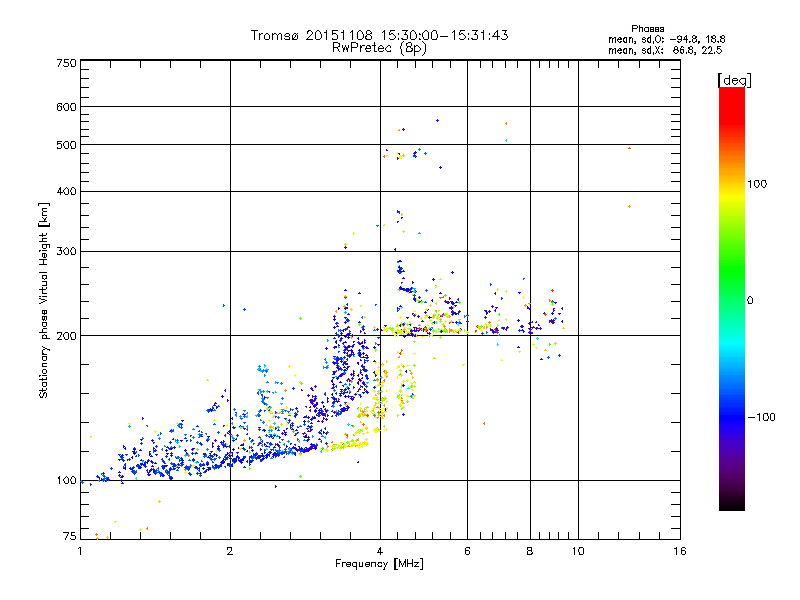
Task: Click the 'Stationary phase Virtual Height [km]' axis label
Action: 43,301
